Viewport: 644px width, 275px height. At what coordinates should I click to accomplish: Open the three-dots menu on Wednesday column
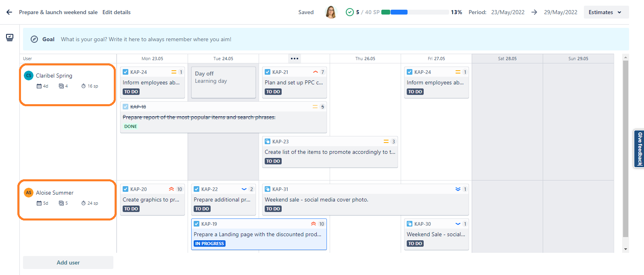pyautogui.click(x=295, y=59)
